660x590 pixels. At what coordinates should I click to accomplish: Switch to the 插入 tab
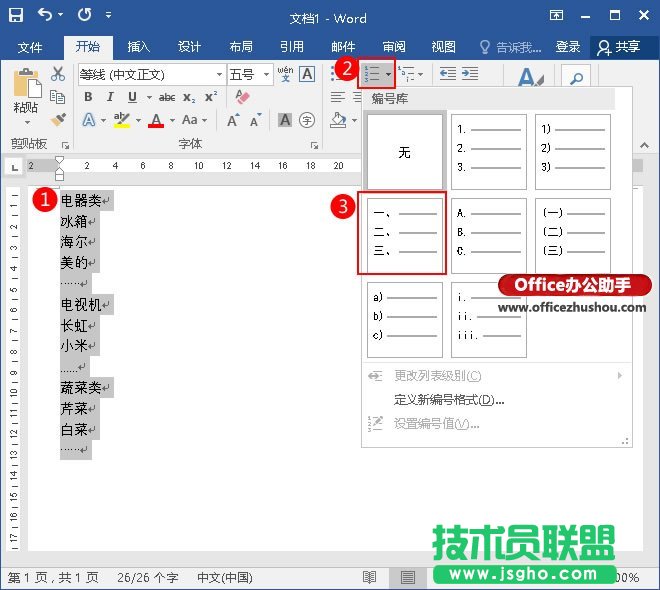tap(138, 46)
